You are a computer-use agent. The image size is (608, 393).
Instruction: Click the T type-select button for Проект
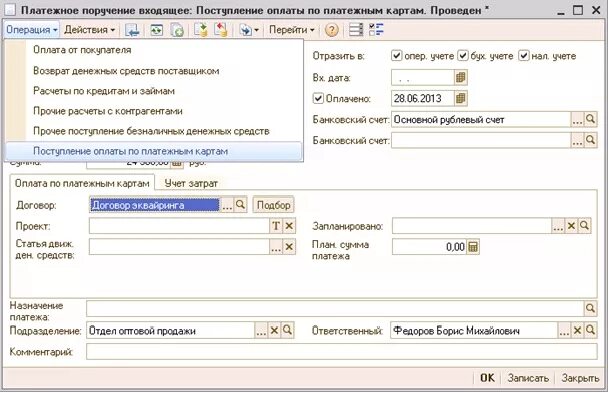click(276, 226)
